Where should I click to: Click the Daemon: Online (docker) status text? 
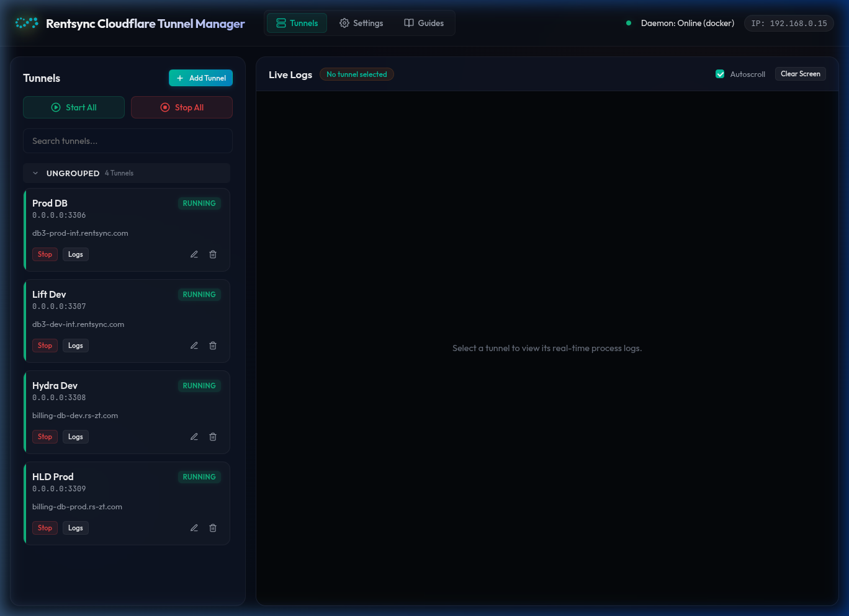tap(688, 23)
